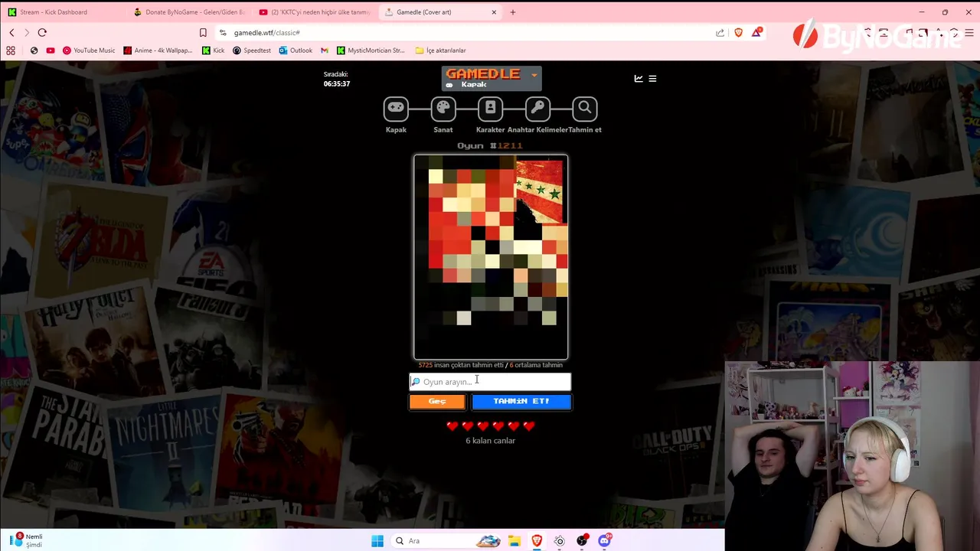Open the Gmail bookmark icon
The width and height of the screenshot is (980, 551).
point(325,51)
